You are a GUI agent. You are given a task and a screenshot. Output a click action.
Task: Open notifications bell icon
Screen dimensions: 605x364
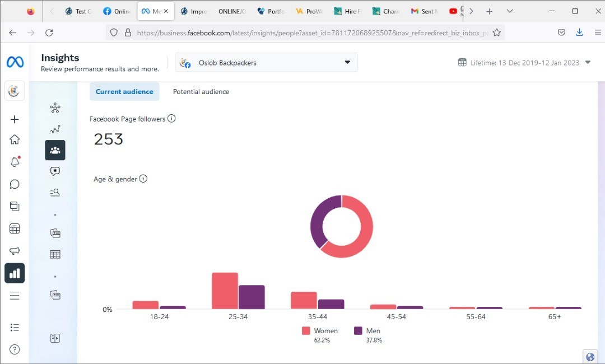(x=15, y=162)
